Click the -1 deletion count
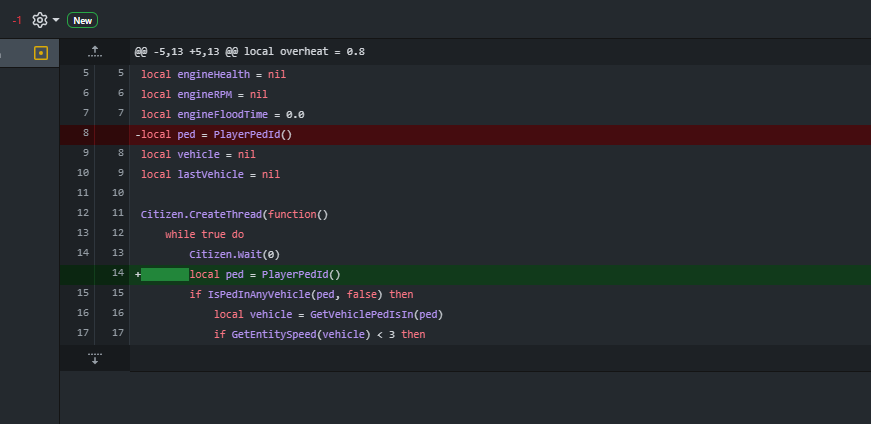Image resolution: width=871 pixels, height=424 pixels. 16,20
